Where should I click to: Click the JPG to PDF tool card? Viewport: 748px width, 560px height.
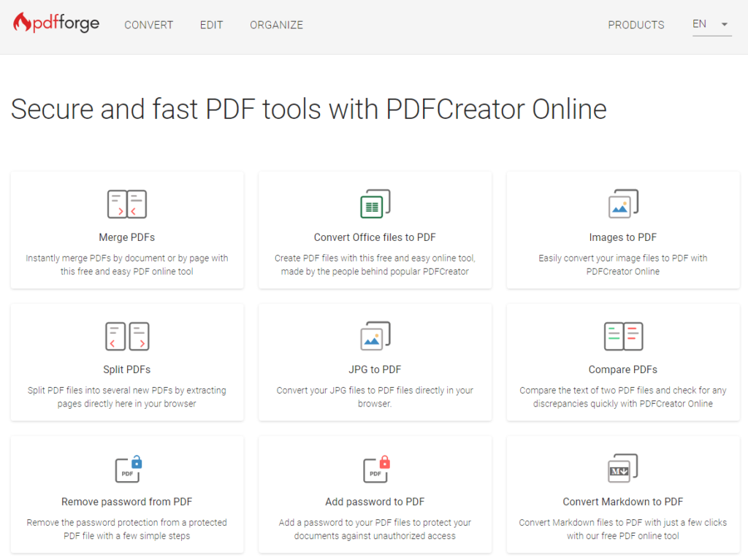(x=375, y=361)
